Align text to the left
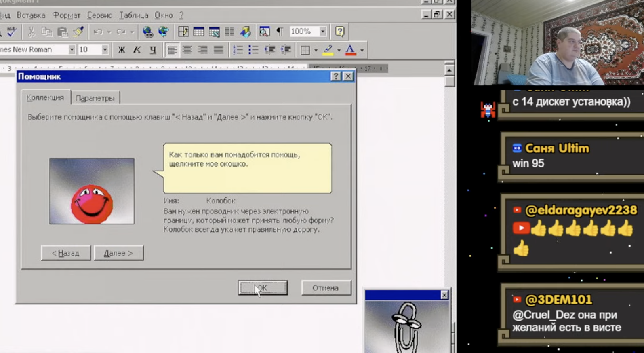Image resolution: width=644 pixels, height=353 pixels. point(172,50)
